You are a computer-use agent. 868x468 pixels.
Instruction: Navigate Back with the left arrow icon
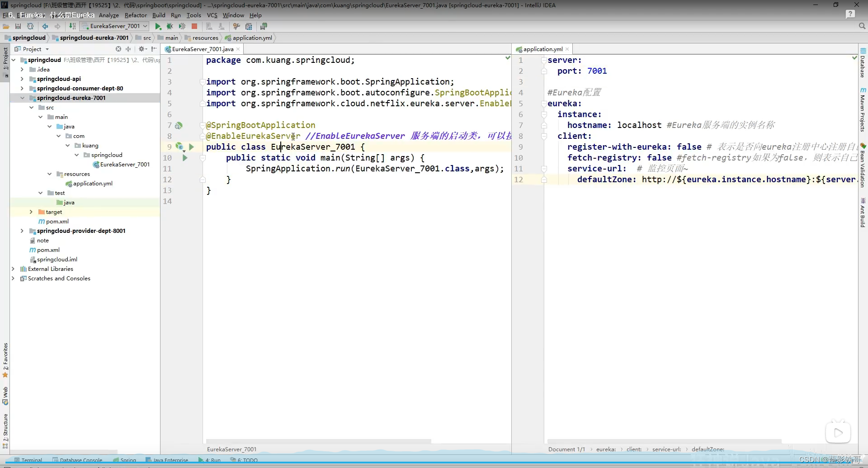coord(45,26)
